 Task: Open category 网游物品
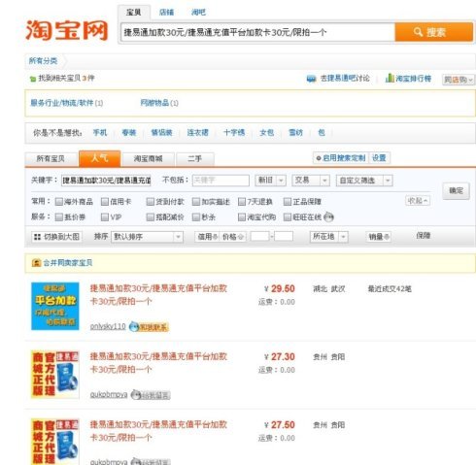[154, 103]
